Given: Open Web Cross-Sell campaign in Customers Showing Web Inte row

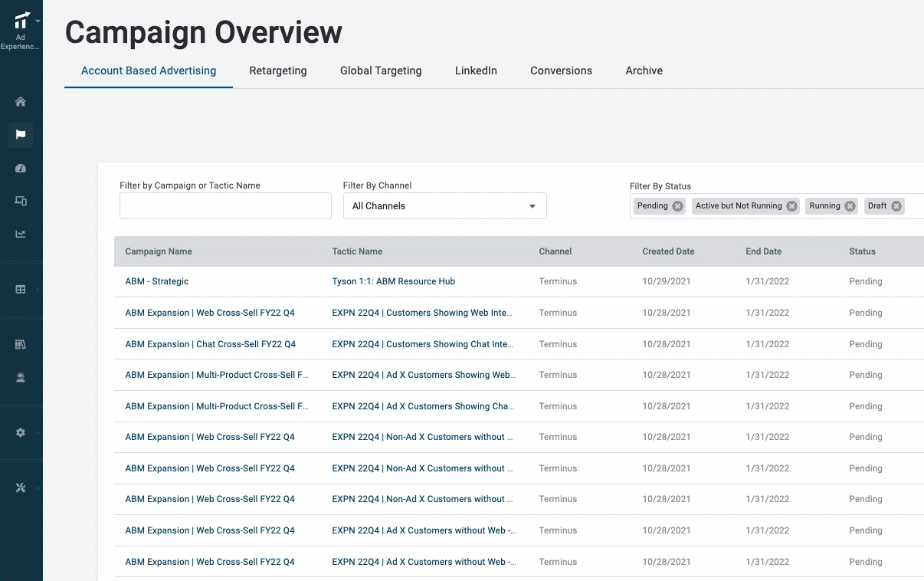Looking at the screenshot, I should 210,313.
